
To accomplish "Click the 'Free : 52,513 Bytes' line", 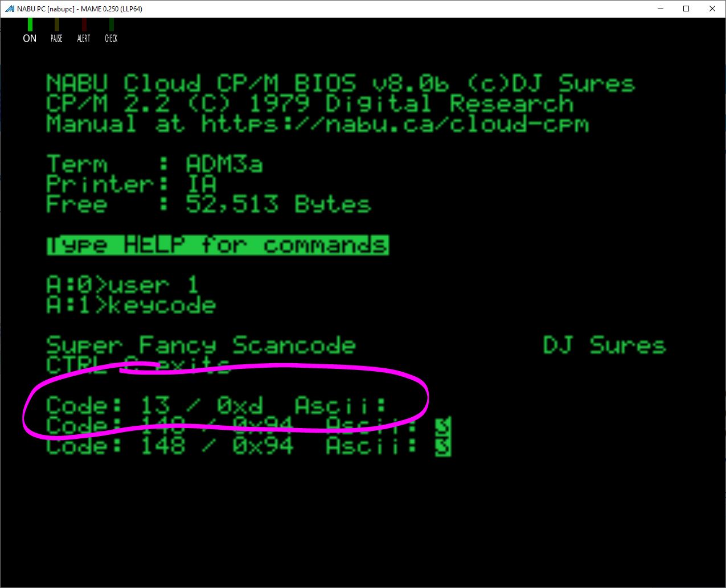I will [208, 204].
